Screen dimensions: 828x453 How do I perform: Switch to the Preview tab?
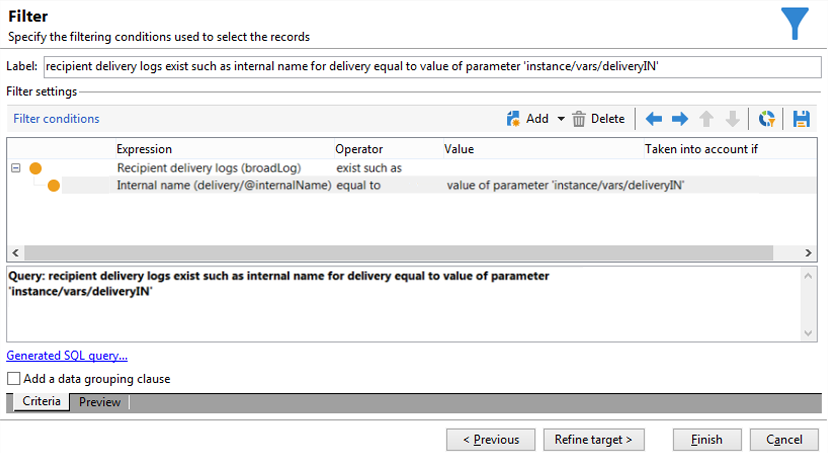click(100, 402)
